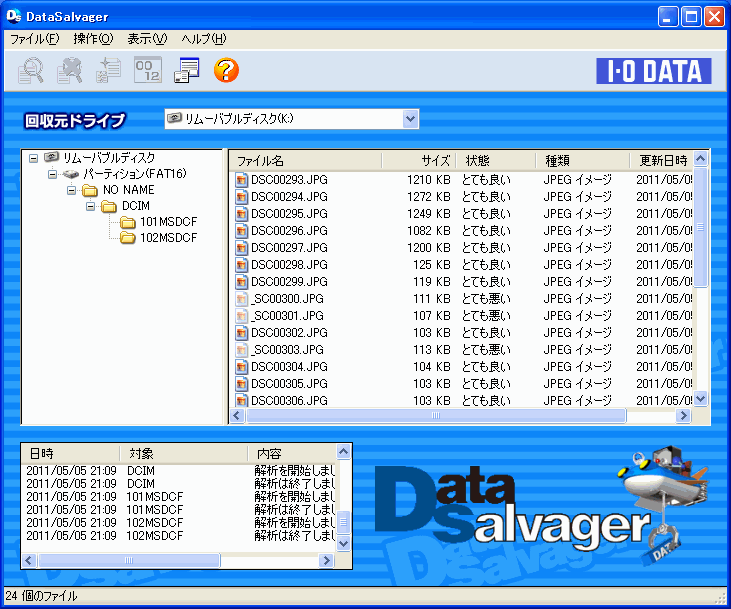Screen dimensions: 731x609
Task: Click file list vertical scrollbar down arrow
Action: 701,399
